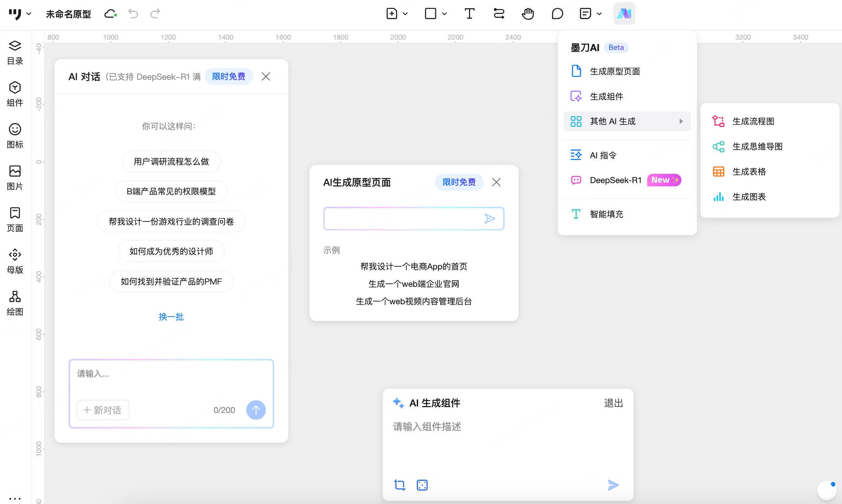Select the Hand pan tool

(x=528, y=14)
